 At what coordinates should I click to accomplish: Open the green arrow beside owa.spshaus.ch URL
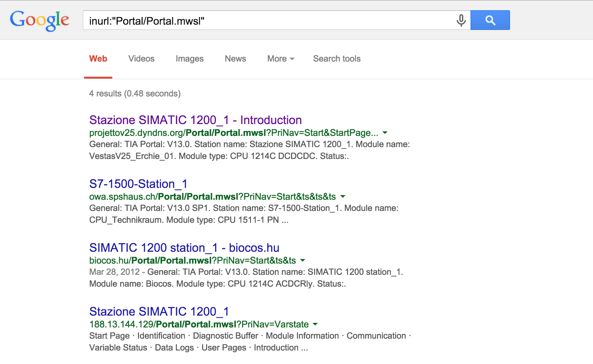343,197
